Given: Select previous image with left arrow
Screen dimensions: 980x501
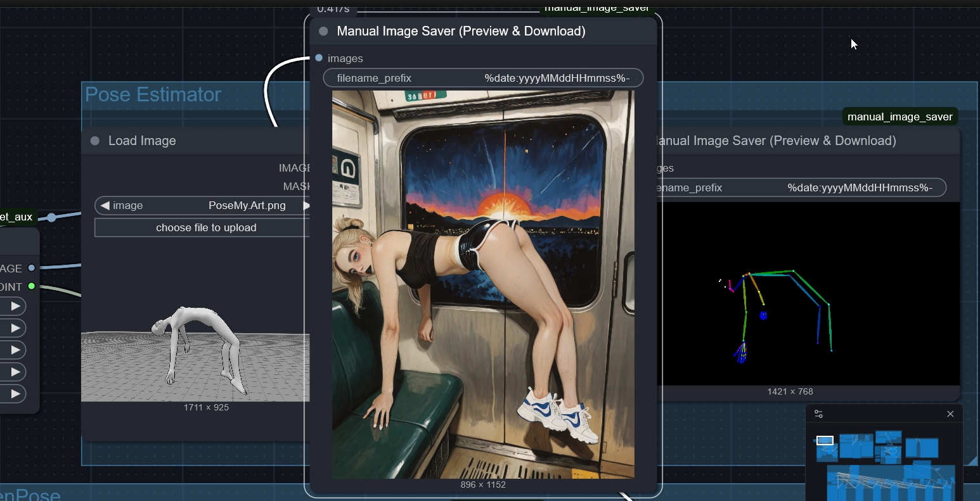Looking at the screenshot, I should click(105, 206).
